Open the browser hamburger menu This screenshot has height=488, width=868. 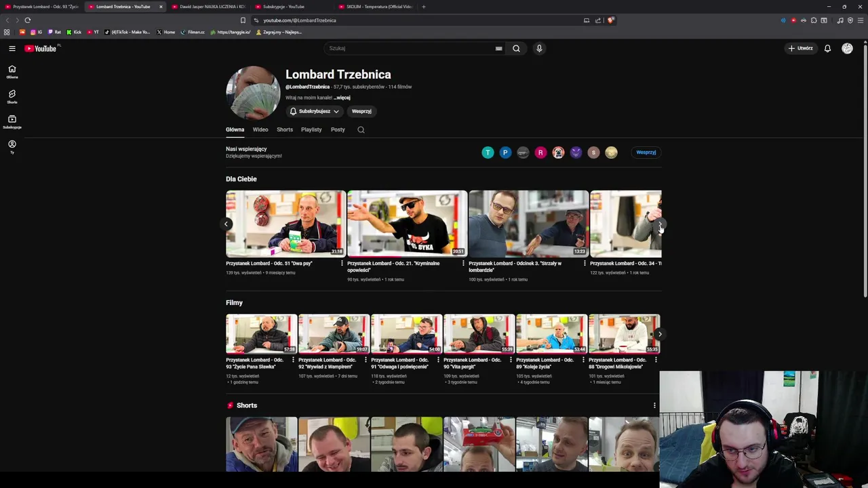(x=861, y=20)
